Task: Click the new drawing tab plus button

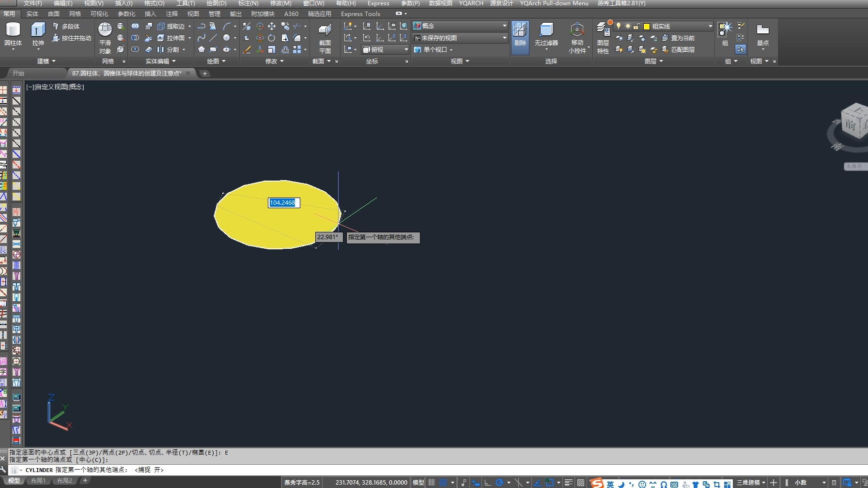Action: (x=205, y=73)
